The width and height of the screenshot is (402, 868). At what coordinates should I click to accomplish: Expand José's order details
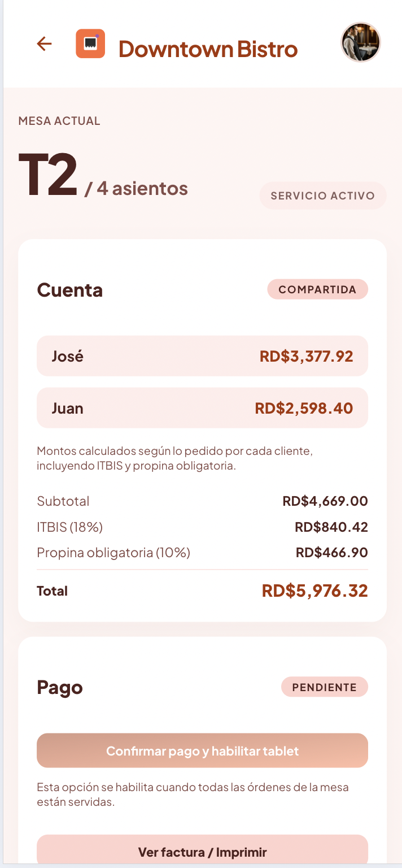pyautogui.click(x=202, y=356)
